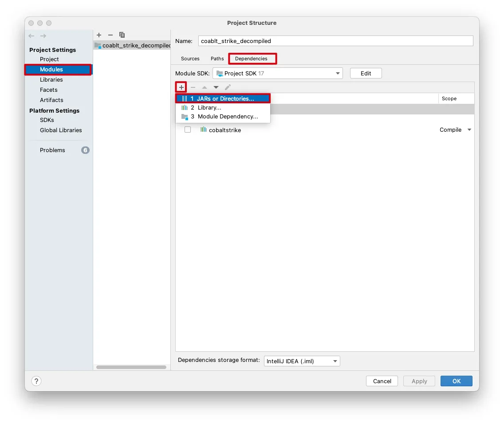
Task: Toggle the cobaltstrike export checkbox
Action: tap(188, 130)
